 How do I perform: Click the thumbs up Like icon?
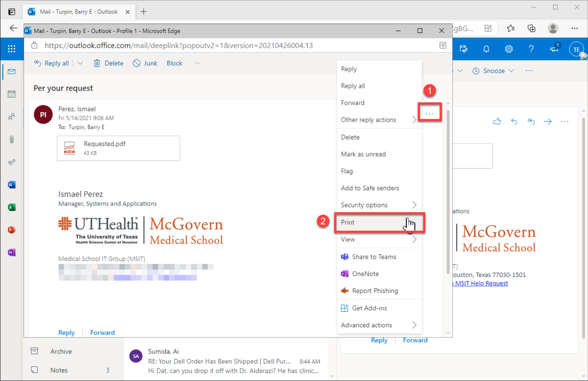(x=497, y=121)
